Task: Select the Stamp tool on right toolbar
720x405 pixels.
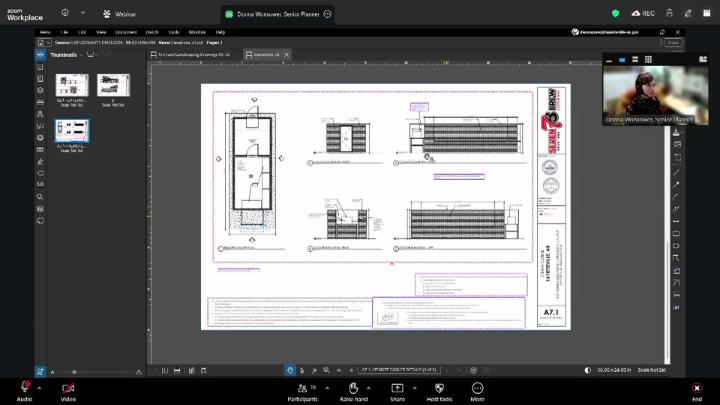Action: click(x=676, y=132)
